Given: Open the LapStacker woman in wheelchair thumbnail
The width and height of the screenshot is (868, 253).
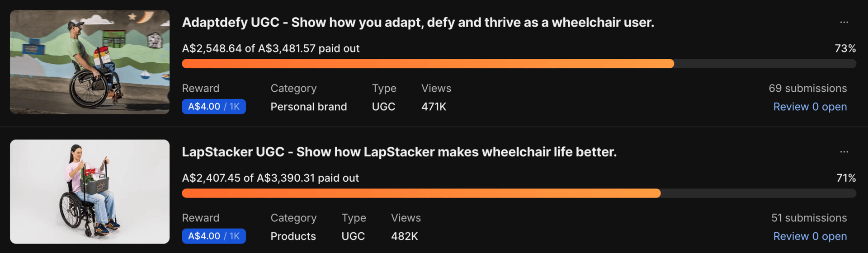Looking at the screenshot, I should pos(90,192).
